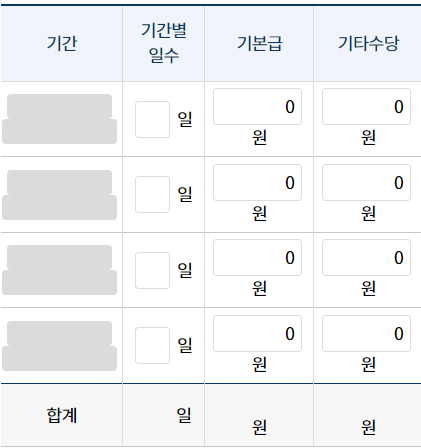The height and width of the screenshot is (448, 421).
Task: Click the fourth row 일수 days input
Action: point(152,345)
